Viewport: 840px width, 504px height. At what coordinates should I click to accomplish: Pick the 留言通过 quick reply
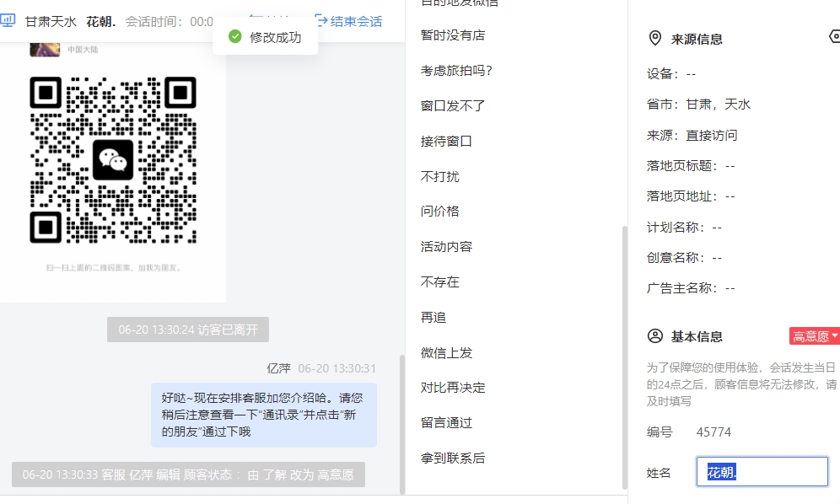pos(447,423)
